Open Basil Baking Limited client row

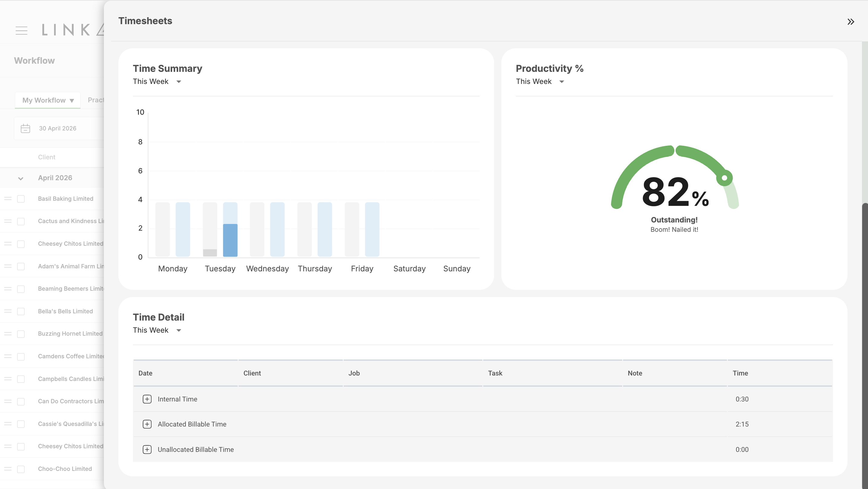[x=65, y=199]
